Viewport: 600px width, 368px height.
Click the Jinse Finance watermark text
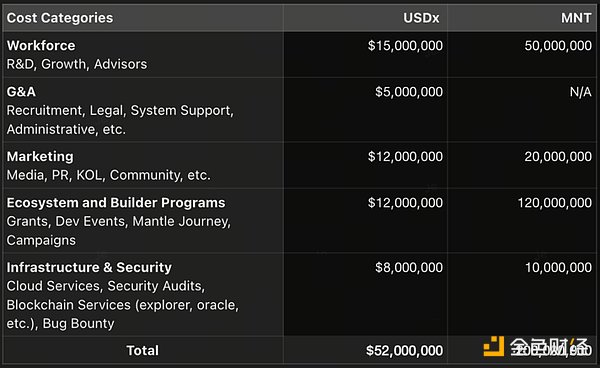click(549, 347)
